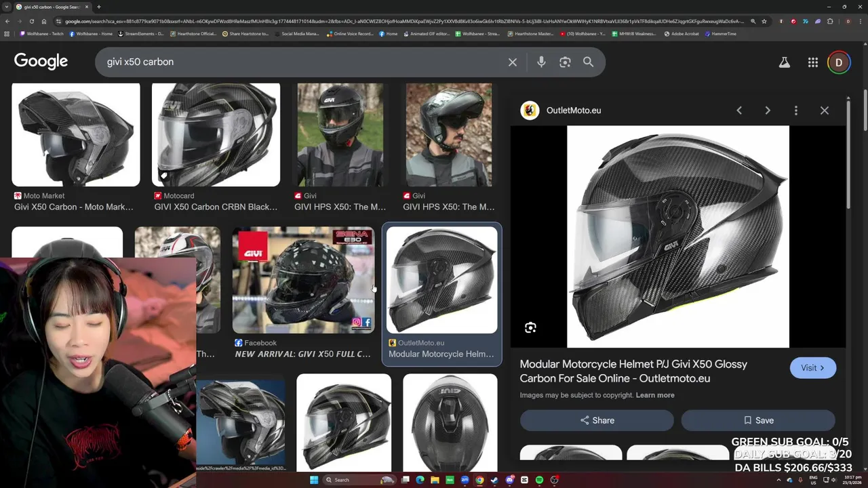Click the browser address bar
The image size is (868, 488).
403,21
